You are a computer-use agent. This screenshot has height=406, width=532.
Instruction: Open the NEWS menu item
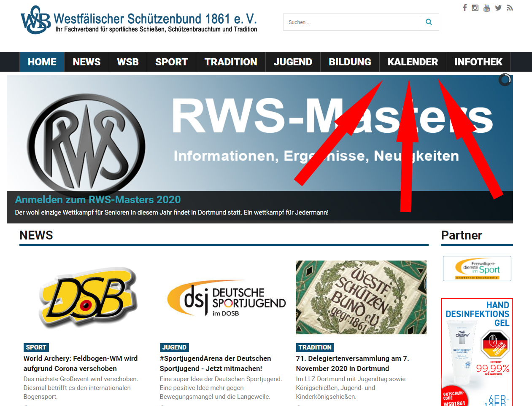(86, 62)
